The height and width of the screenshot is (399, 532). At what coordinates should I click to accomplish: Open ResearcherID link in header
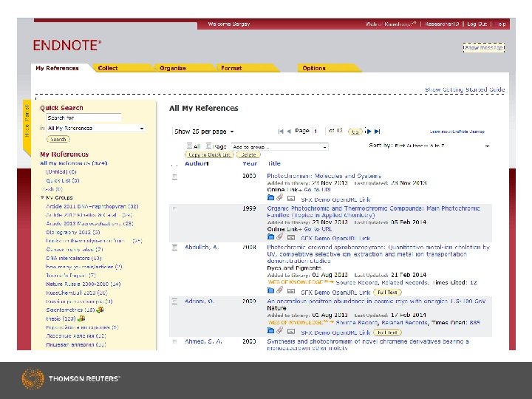point(442,24)
